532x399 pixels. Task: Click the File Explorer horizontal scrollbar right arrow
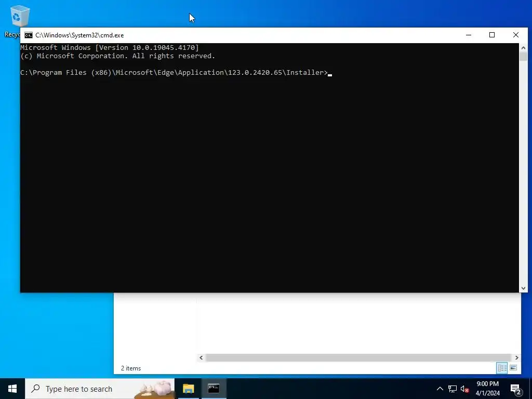pyautogui.click(x=517, y=357)
